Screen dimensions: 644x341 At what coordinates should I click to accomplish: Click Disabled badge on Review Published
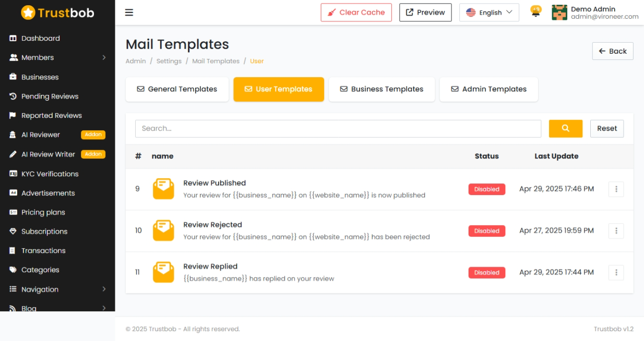487,189
